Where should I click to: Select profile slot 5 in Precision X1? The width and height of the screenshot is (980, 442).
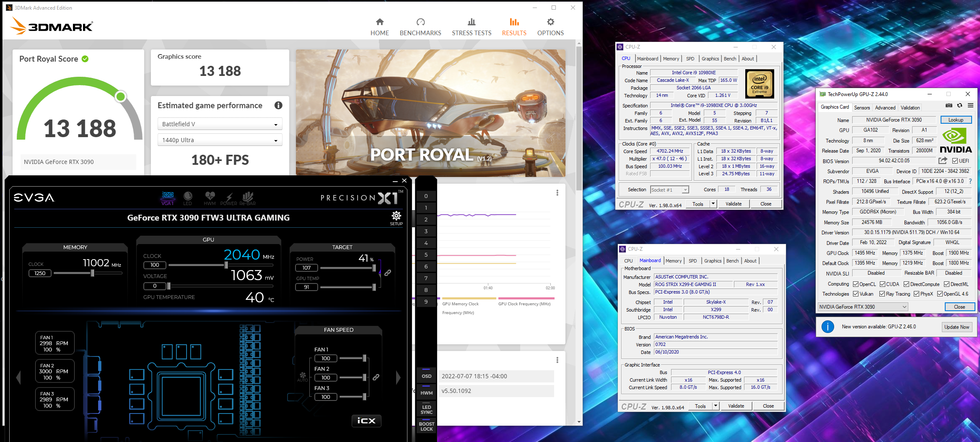click(x=426, y=255)
